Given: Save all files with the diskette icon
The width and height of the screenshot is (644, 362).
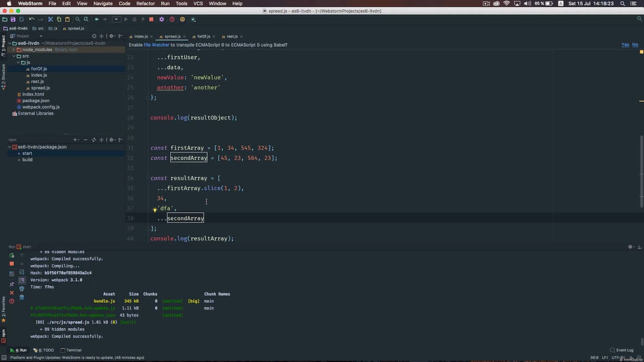Looking at the screenshot, I should click(x=13, y=19).
